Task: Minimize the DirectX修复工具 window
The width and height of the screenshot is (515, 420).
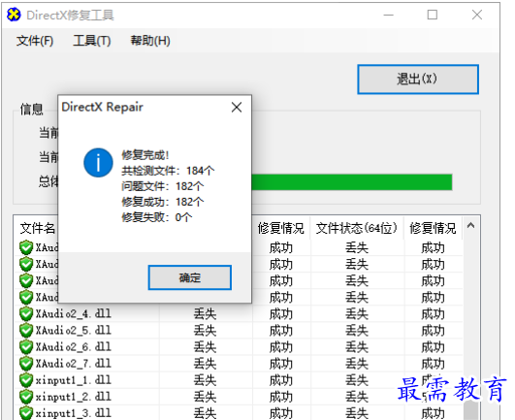Action: (389, 15)
